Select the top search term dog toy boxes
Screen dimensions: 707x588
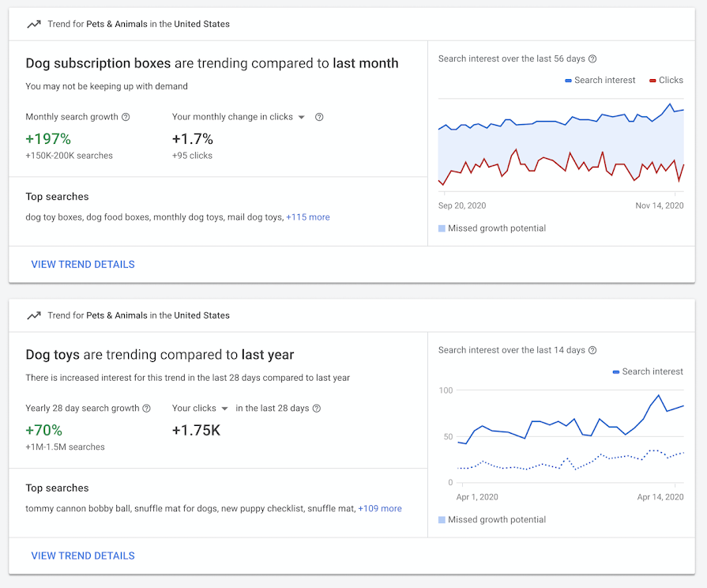pos(53,217)
